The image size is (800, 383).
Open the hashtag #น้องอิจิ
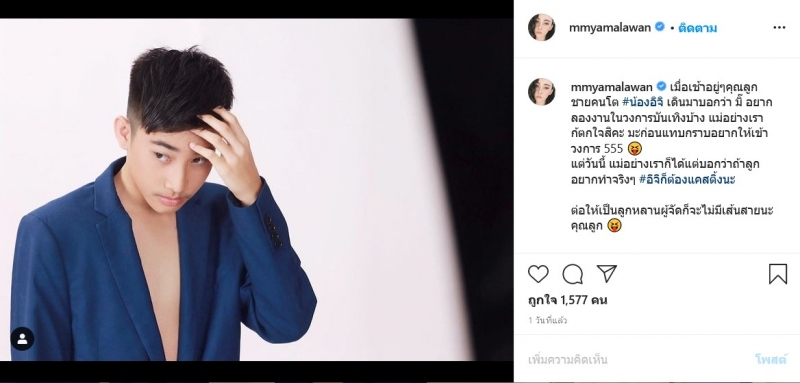click(x=642, y=102)
